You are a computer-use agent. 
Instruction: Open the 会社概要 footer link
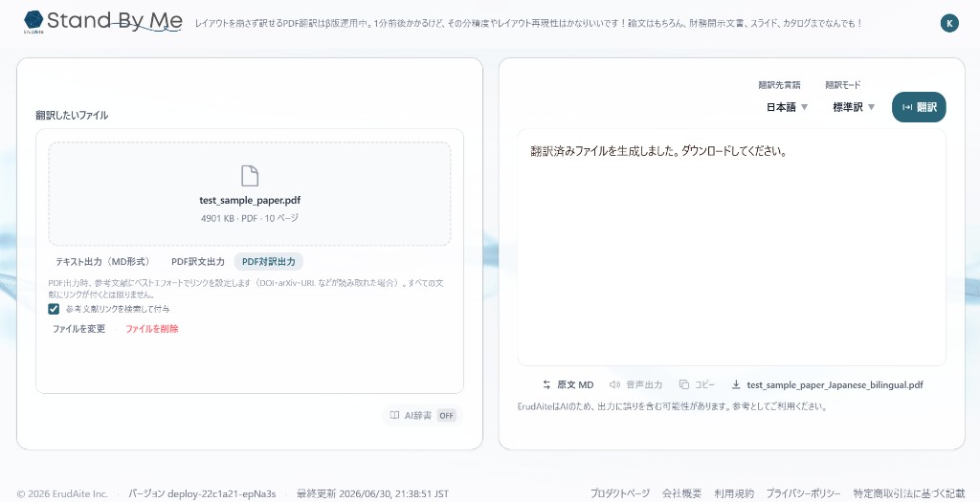[681, 493]
